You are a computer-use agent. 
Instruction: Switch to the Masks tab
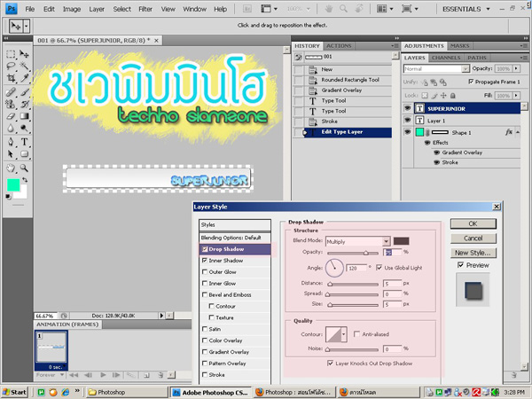(459, 46)
